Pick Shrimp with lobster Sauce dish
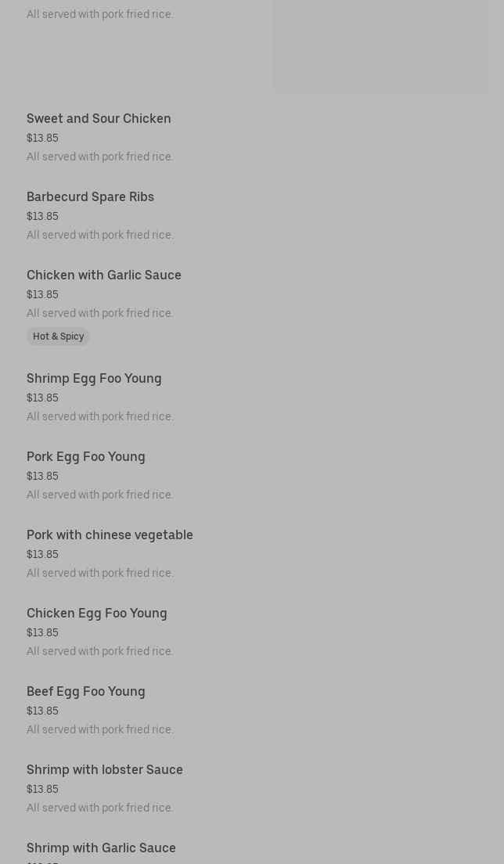Image resolution: width=504 pixels, height=864 pixels. click(105, 770)
